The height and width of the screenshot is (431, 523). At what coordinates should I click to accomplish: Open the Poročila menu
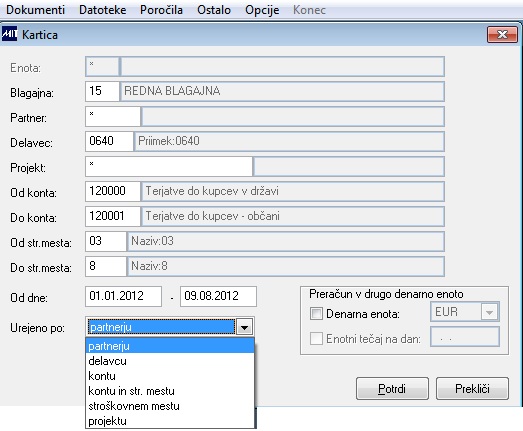click(x=161, y=10)
